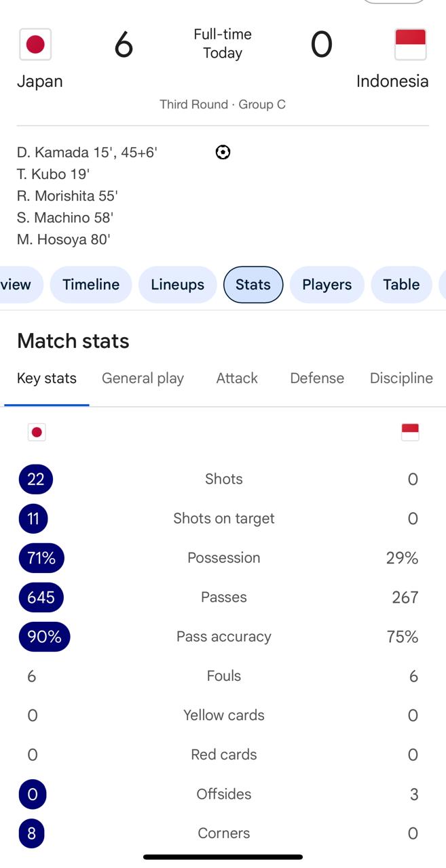Open the Table tab
The width and height of the screenshot is (446, 868).
coord(401,285)
